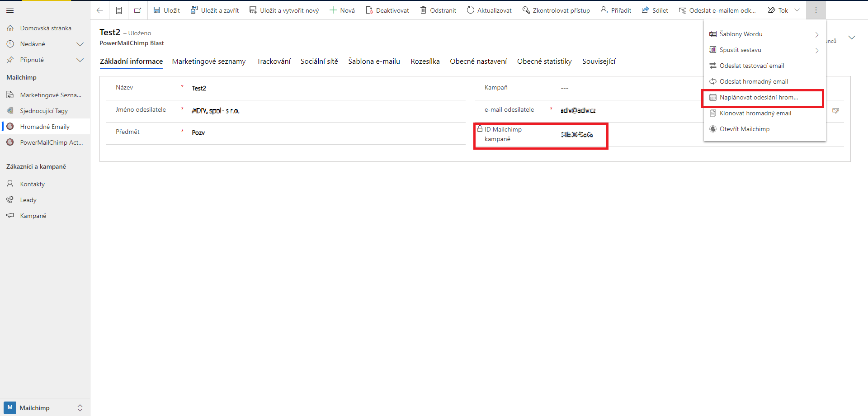The image size is (868, 416).
Task: Go back using the arrow icon
Action: (x=100, y=10)
